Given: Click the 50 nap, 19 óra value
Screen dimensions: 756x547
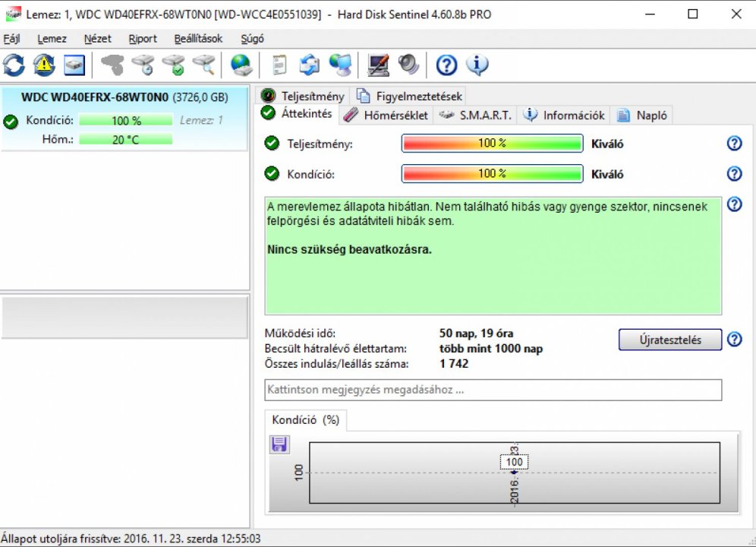Looking at the screenshot, I should (x=477, y=333).
